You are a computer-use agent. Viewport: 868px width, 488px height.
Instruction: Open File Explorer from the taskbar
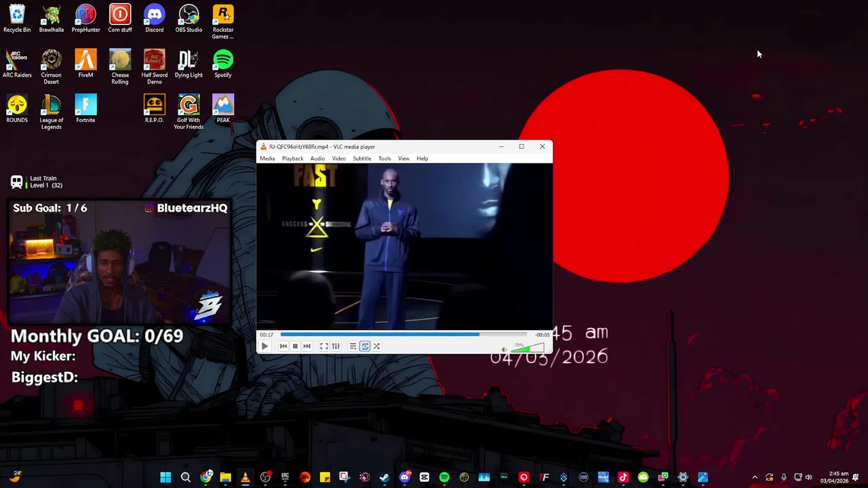(225, 478)
